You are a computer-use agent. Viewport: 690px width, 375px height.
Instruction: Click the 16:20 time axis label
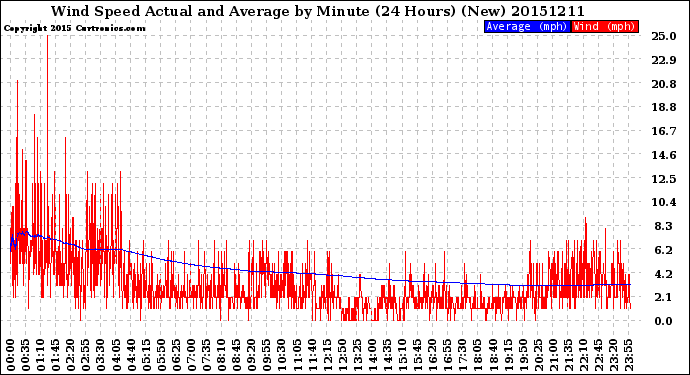[433, 355]
